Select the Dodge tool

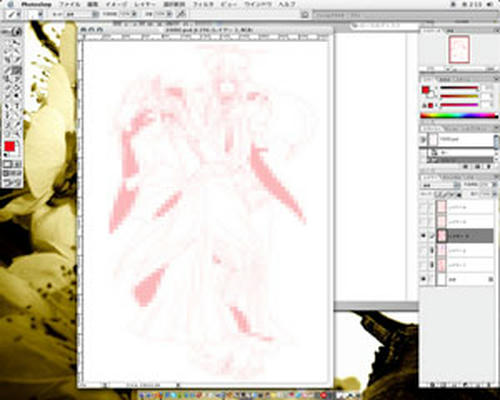17,97
